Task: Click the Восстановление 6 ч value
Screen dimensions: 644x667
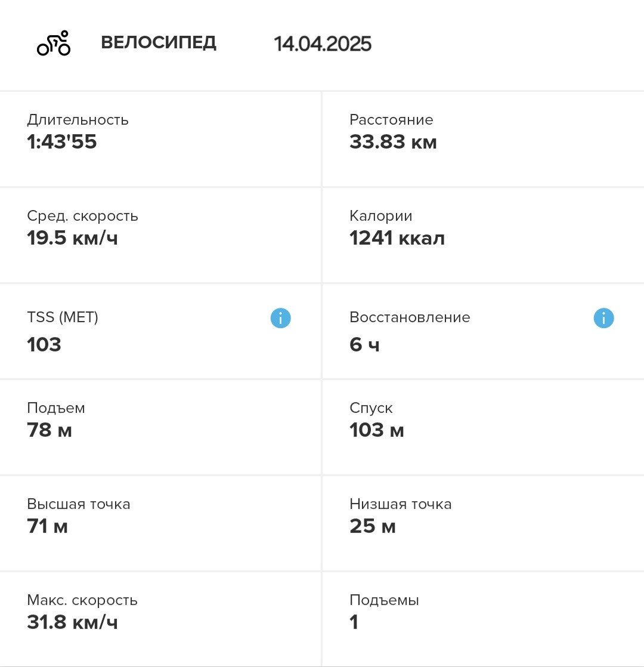Action: 364,344
